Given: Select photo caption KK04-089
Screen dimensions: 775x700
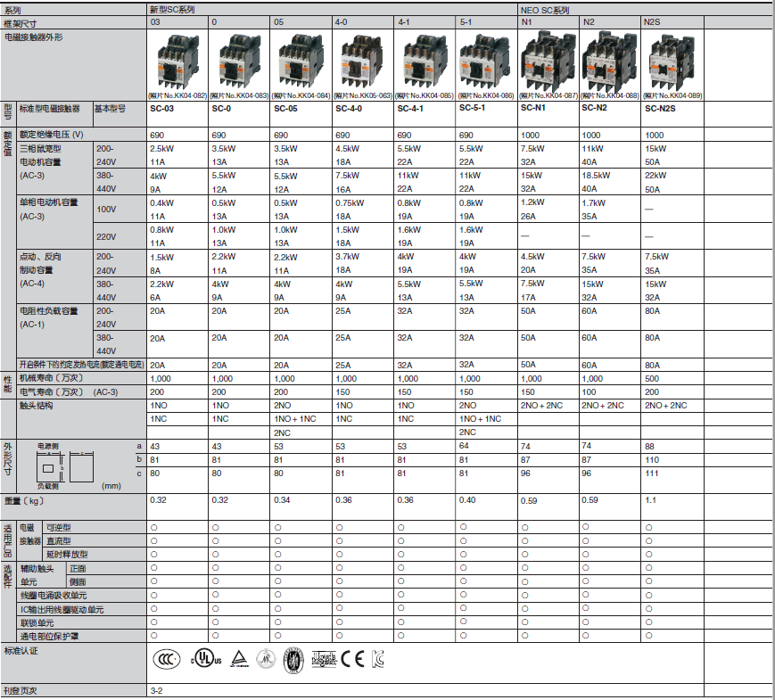Looking at the screenshot, I should 672,96.
